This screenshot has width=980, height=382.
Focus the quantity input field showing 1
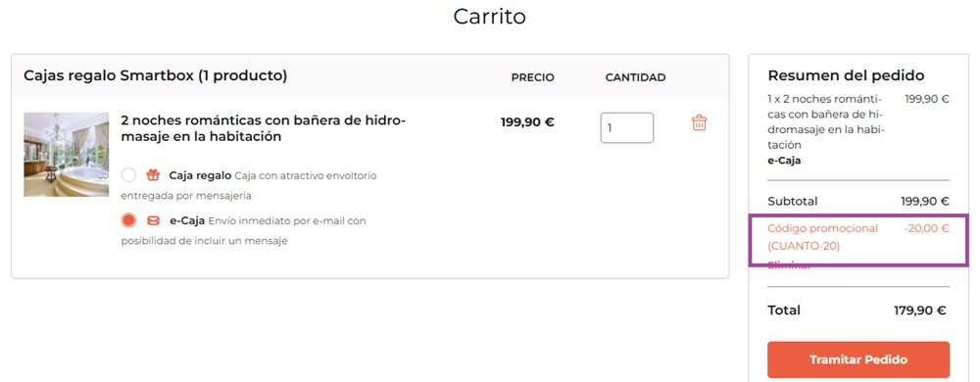pyautogui.click(x=627, y=128)
